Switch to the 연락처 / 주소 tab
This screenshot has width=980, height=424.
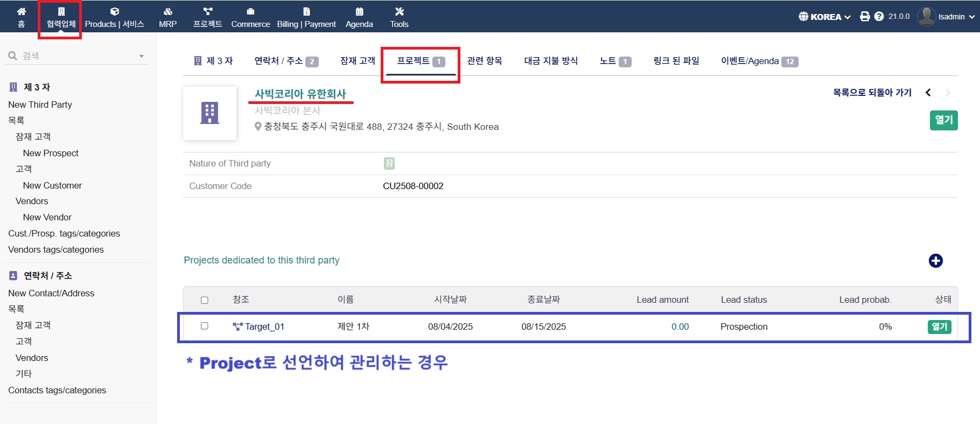(x=286, y=61)
